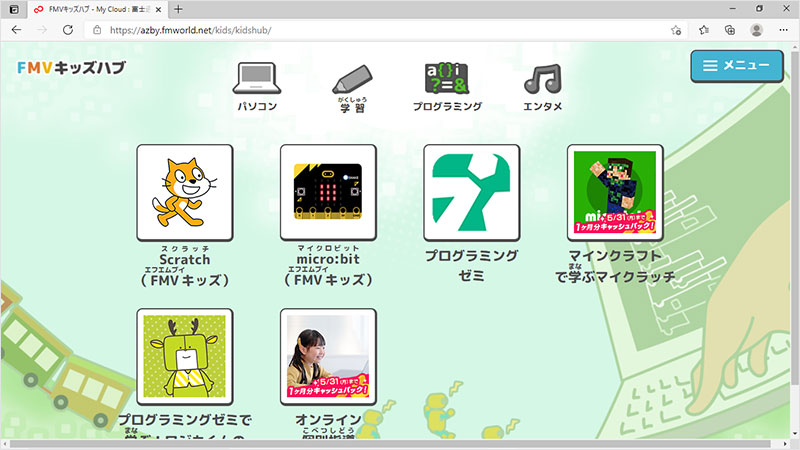
Task: Open the browser Favorites list icon
Action: click(704, 30)
